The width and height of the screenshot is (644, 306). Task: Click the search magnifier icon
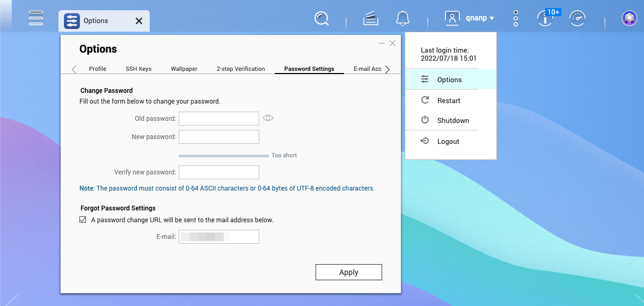(x=321, y=19)
